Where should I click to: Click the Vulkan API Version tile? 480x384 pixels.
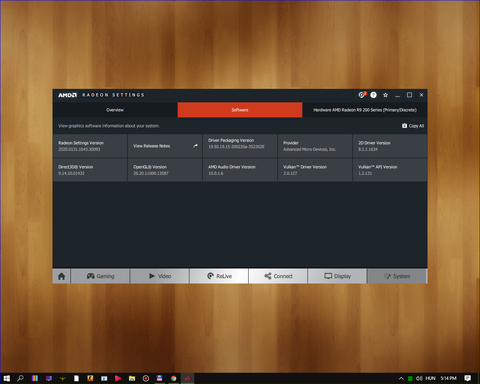390,170
